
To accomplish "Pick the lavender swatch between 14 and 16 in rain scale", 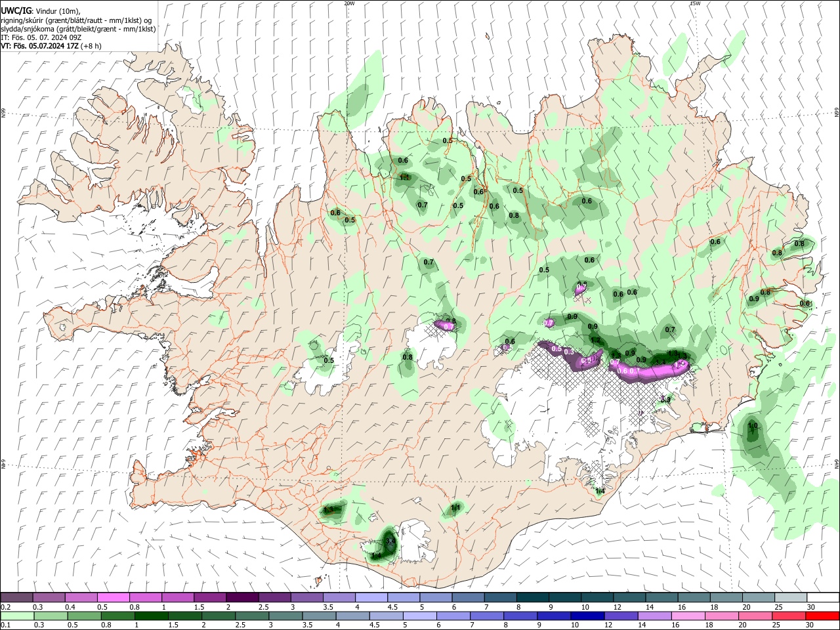I will pyautogui.click(x=654, y=616).
